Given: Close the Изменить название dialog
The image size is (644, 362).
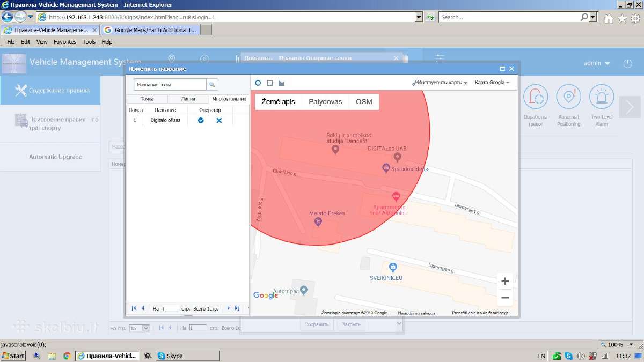Looking at the screenshot, I should [x=512, y=69].
